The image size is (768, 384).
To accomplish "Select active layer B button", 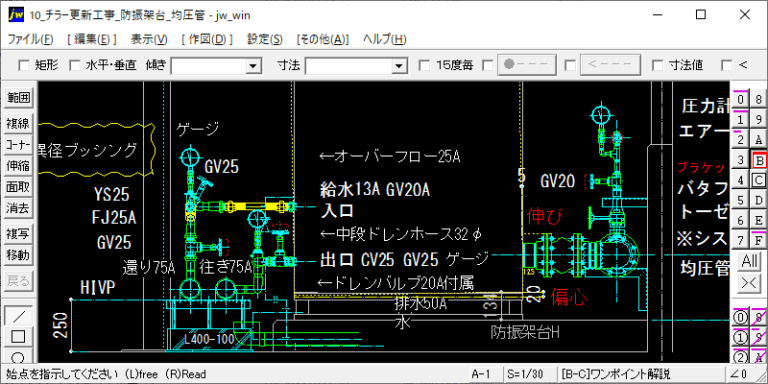I will tap(758, 160).
